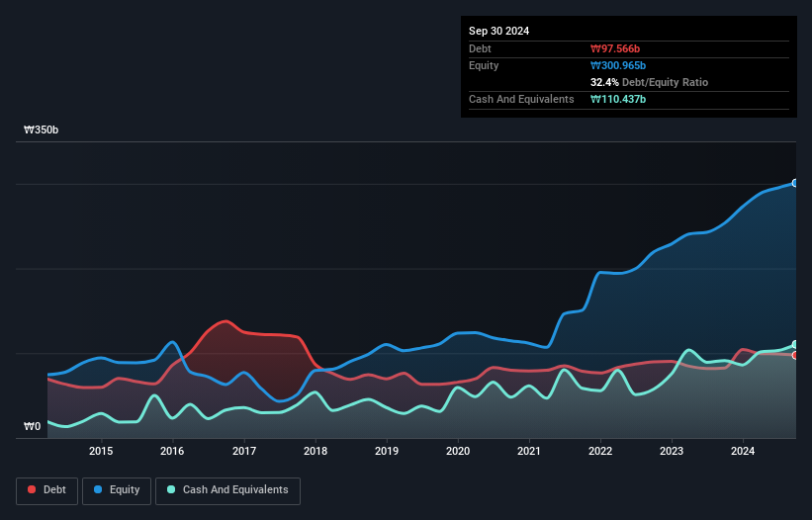Toggle the Debt series legend button
The height and width of the screenshot is (520, 812).
point(47,490)
